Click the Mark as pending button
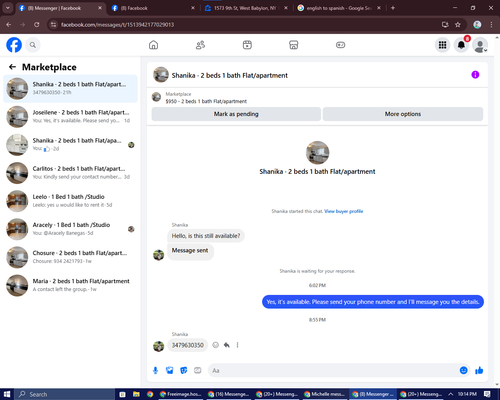The width and height of the screenshot is (500, 400). point(236,114)
